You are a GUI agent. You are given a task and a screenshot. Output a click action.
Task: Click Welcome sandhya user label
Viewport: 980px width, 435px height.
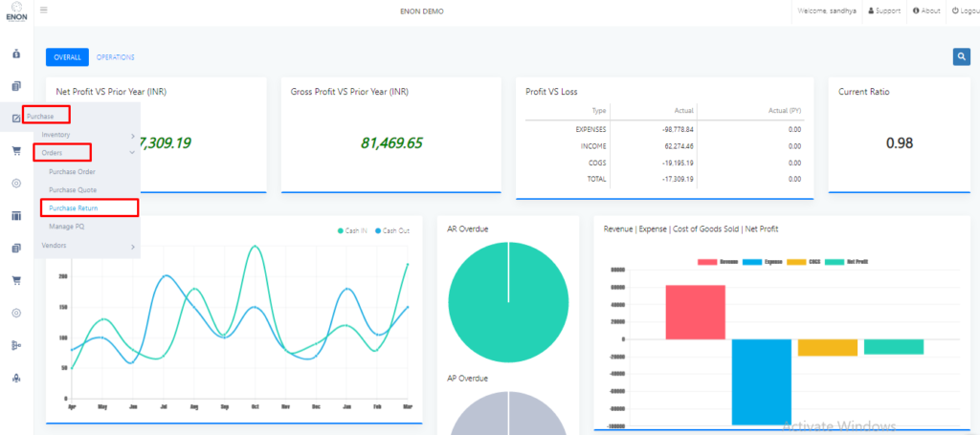828,11
